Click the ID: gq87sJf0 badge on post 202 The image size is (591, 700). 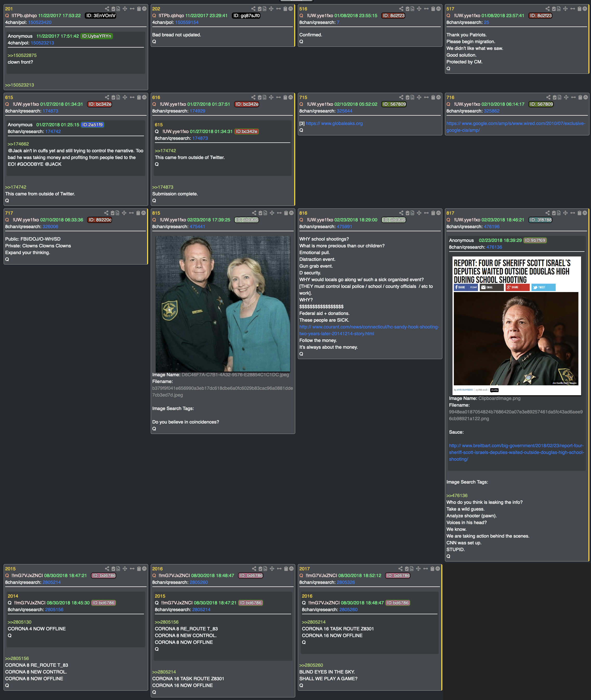(246, 15)
